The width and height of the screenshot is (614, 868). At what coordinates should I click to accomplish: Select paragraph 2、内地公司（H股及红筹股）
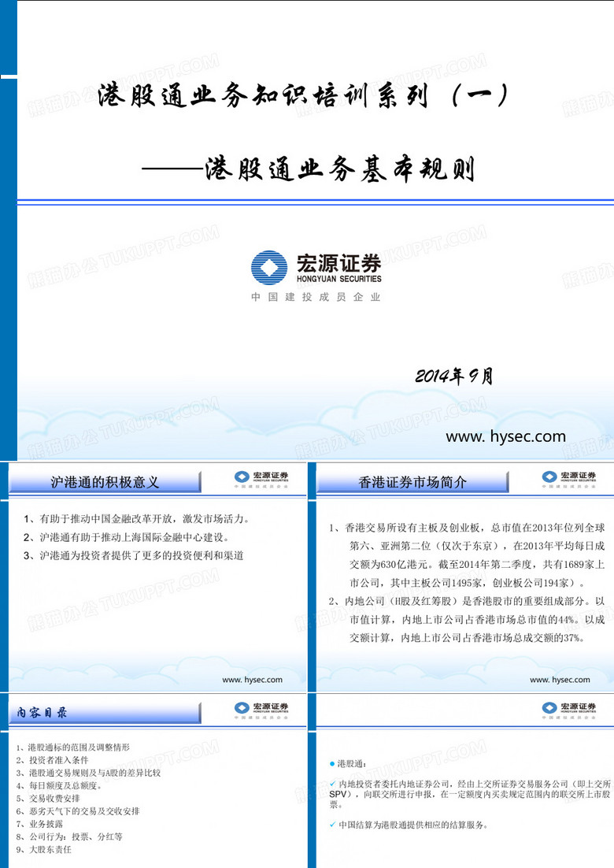coord(467,619)
